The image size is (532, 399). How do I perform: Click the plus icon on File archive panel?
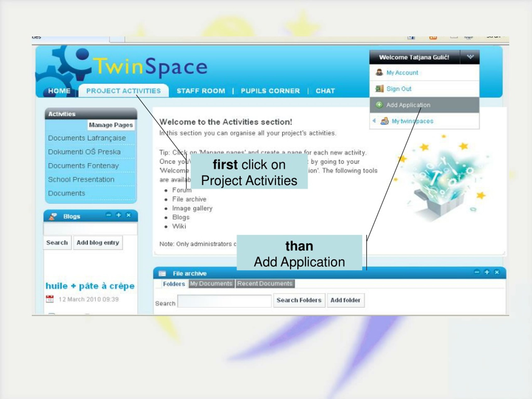487,272
